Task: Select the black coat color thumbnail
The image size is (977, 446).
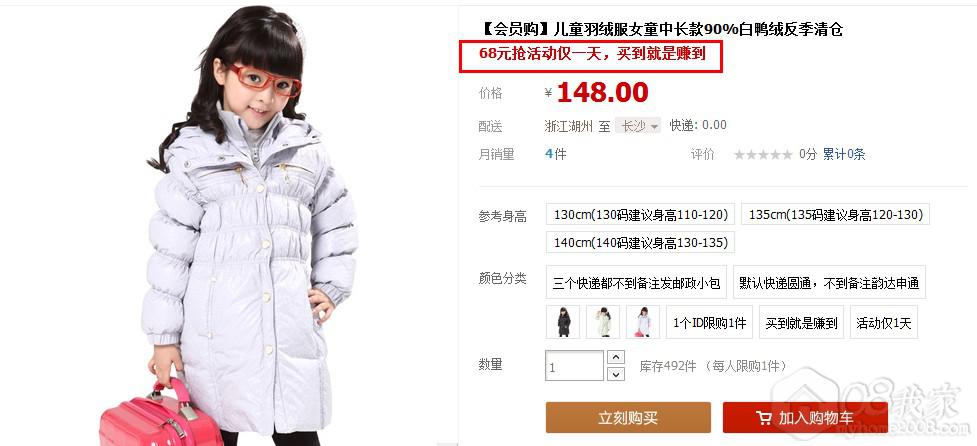Action: coord(563,322)
